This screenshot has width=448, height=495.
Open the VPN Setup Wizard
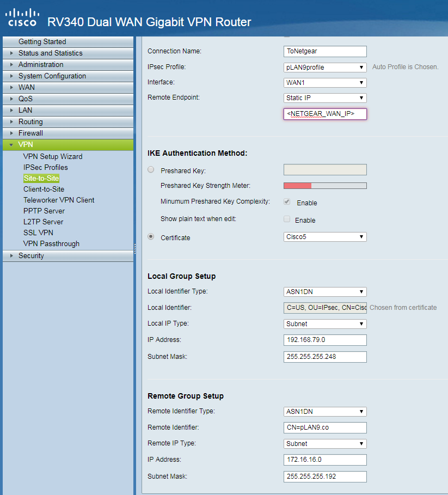[x=53, y=156]
